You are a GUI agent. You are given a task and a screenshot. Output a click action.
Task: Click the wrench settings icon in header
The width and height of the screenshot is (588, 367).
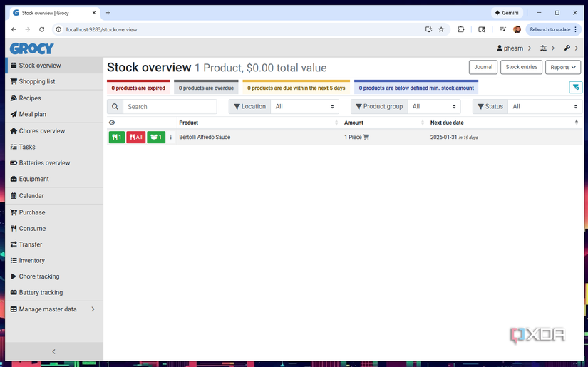[567, 48]
